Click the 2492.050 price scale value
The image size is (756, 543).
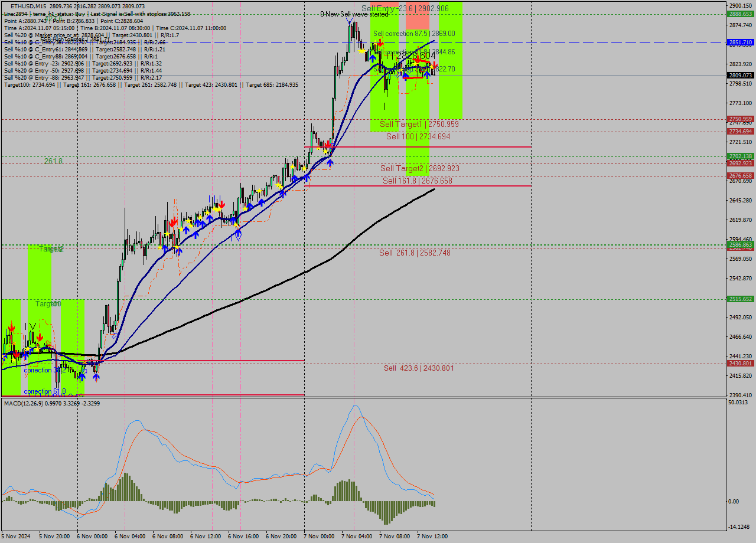point(741,318)
